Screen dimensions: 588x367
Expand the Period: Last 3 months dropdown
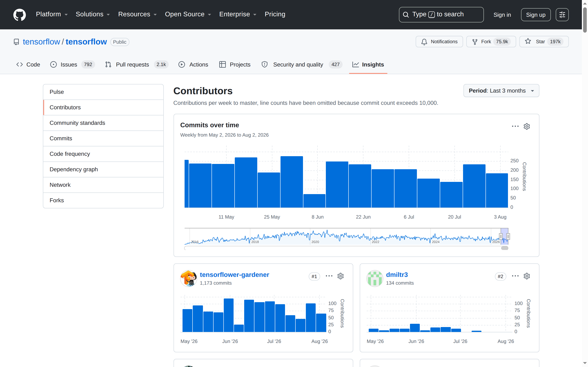point(501,91)
